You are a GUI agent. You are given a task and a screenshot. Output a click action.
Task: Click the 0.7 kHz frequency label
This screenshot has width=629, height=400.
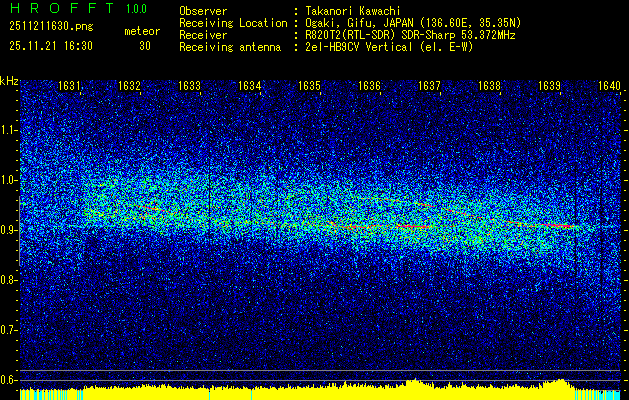(9, 330)
